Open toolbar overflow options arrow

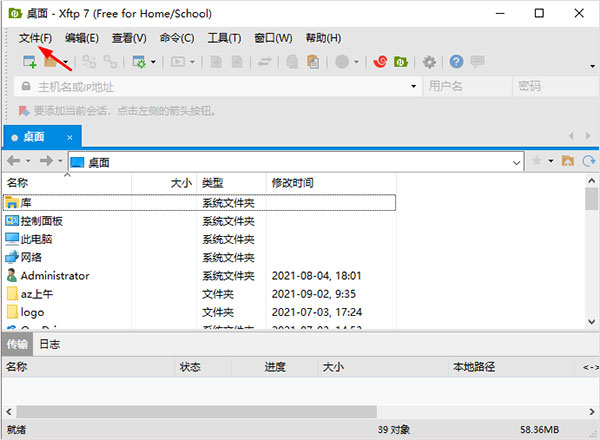(x=592, y=66)
